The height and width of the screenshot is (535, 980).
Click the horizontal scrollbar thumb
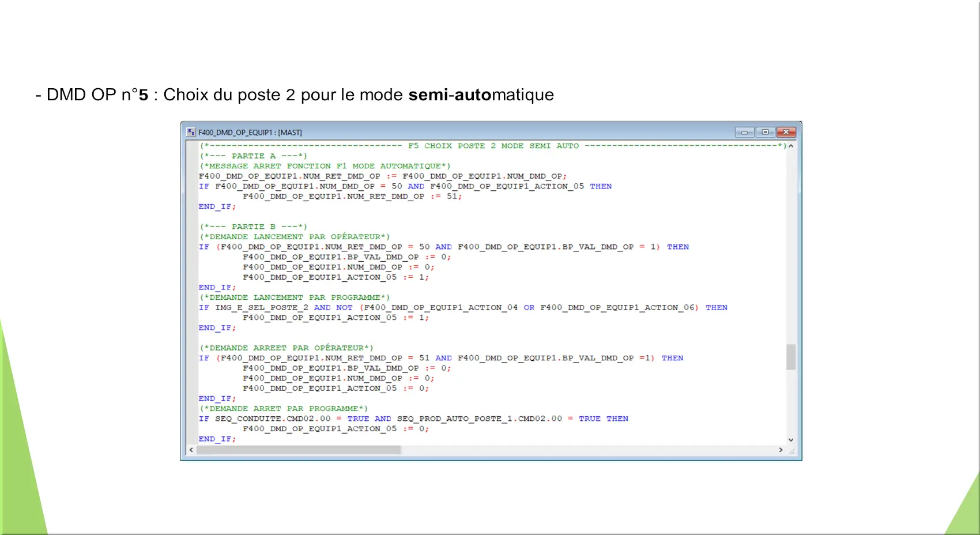[x=299, y=450]
